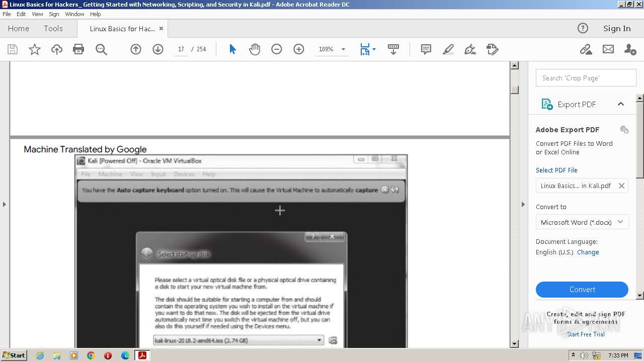Screen dimensions: 644x362
Task: Collapse the Export PDF section
Action: coord(620,104)
